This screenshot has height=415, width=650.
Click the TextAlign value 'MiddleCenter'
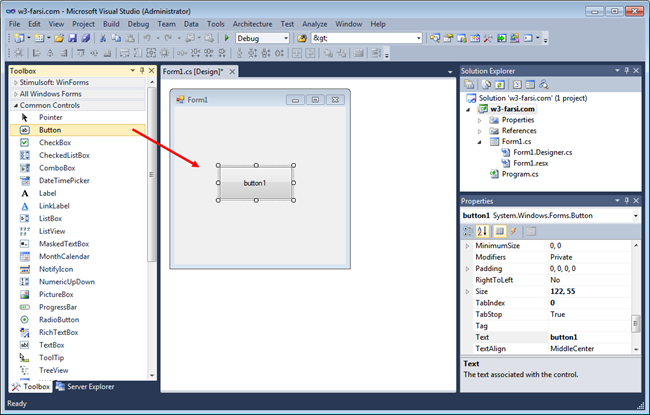[x=572, y=349]
